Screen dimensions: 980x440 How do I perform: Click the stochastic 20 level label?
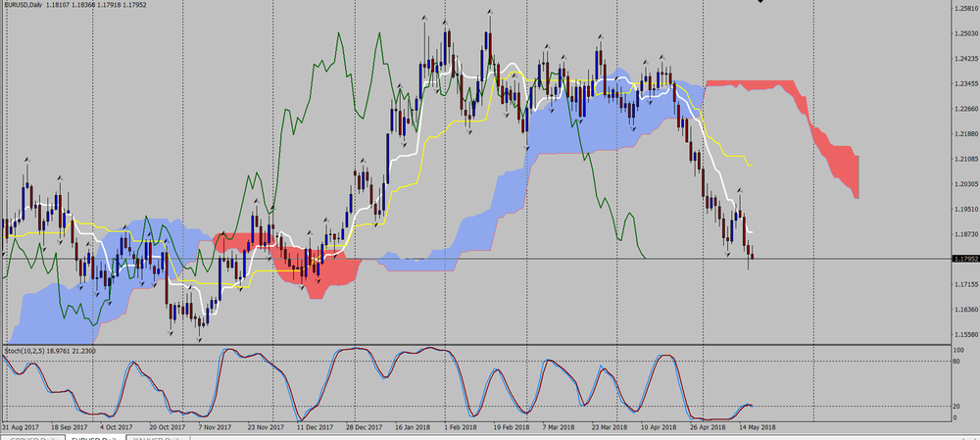point(955,407)
